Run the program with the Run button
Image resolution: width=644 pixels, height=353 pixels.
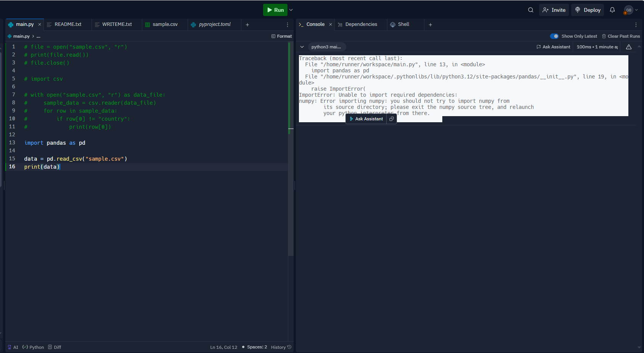[275, 10]
